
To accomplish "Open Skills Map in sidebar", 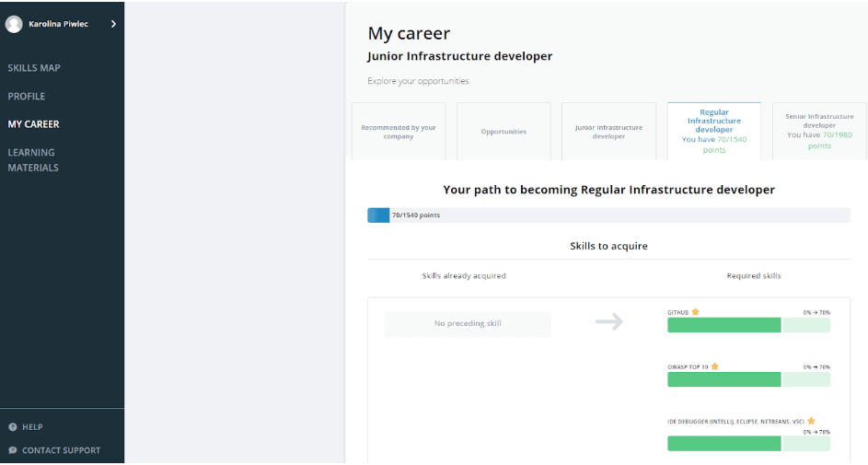I will click(34, 68).
